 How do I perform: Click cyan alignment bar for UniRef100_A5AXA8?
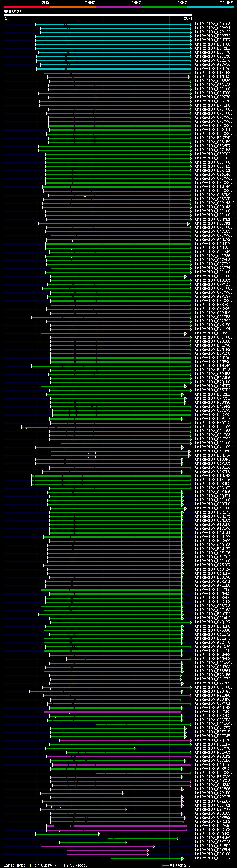coord(113,24)
